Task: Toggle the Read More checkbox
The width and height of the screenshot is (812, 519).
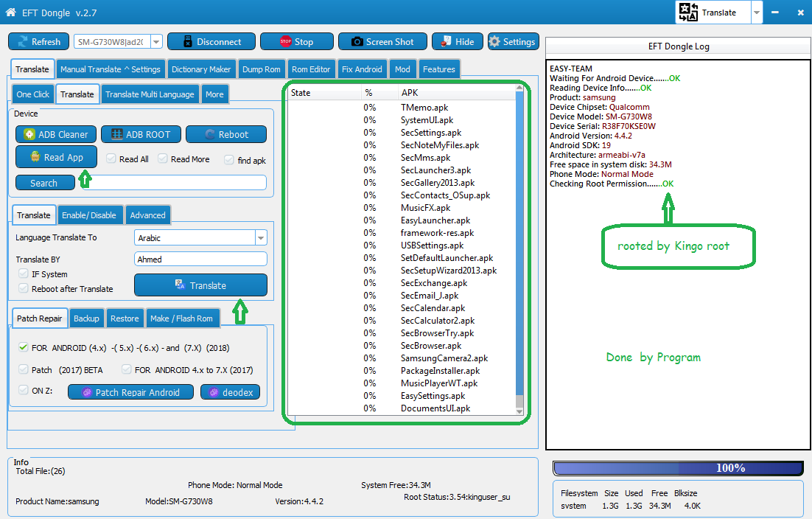Action: (163, 159)
